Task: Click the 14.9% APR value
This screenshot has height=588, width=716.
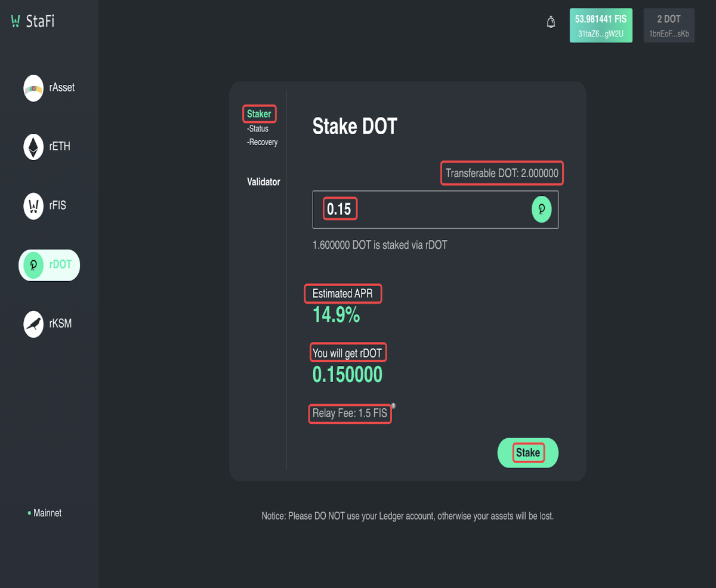Action: point(337,315)
